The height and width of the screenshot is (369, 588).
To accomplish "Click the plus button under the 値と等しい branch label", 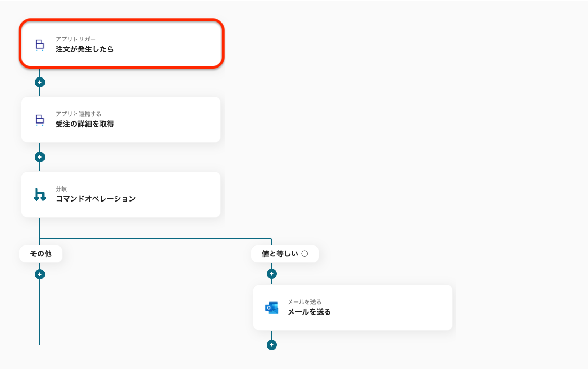I will click(271, 274).
